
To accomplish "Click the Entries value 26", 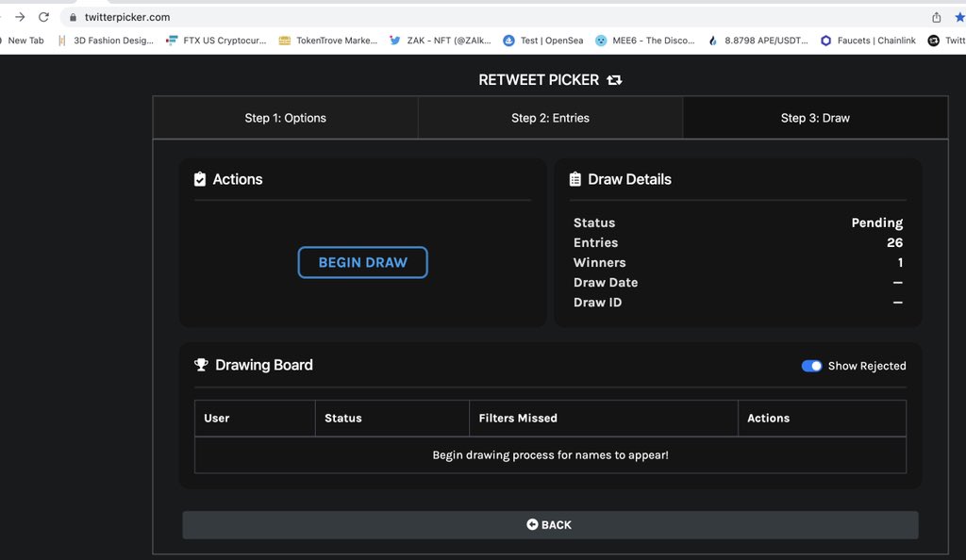I will (x=894, y=242).
